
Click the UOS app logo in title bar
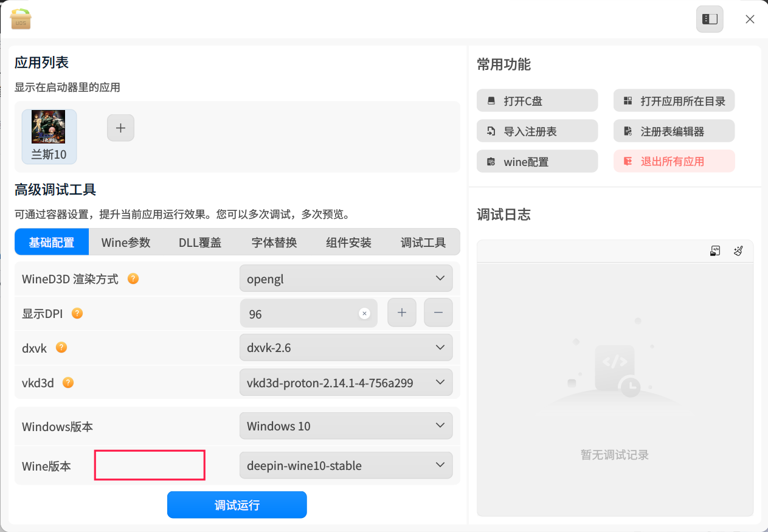click(x=21, y=19)
